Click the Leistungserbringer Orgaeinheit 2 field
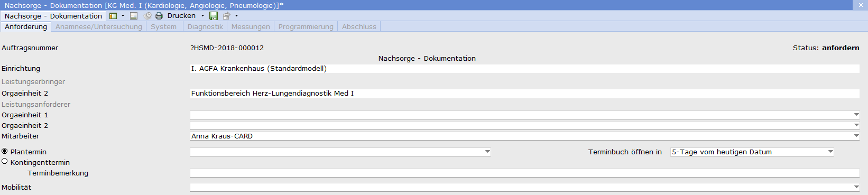 pos(525,94)
